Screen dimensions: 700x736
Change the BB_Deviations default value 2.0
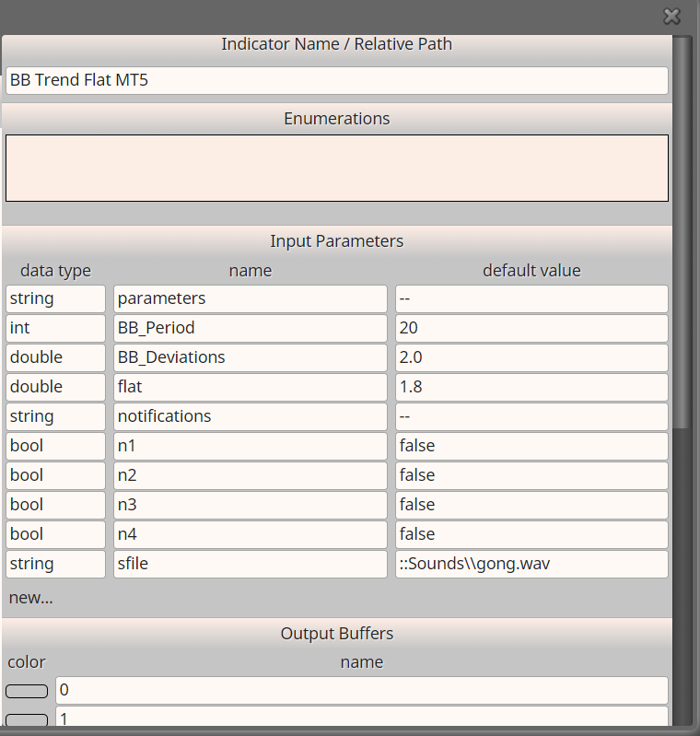tap(531, 357)
